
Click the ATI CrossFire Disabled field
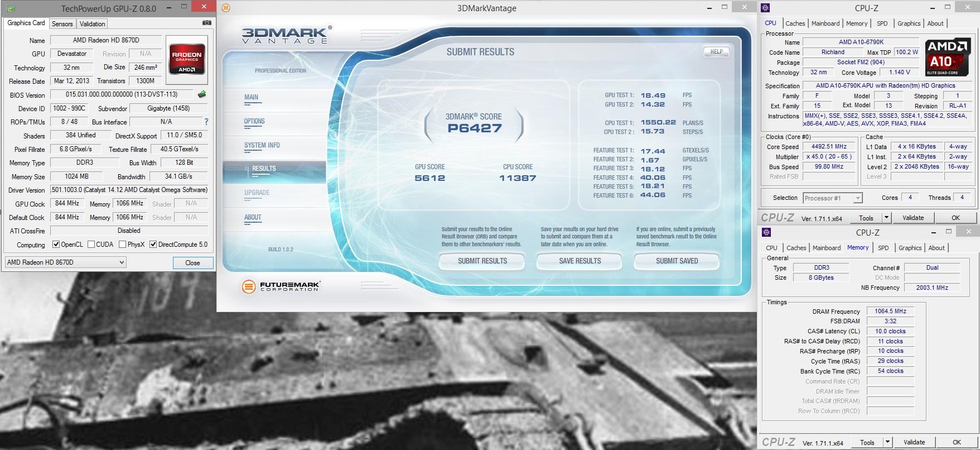point(129,231)
